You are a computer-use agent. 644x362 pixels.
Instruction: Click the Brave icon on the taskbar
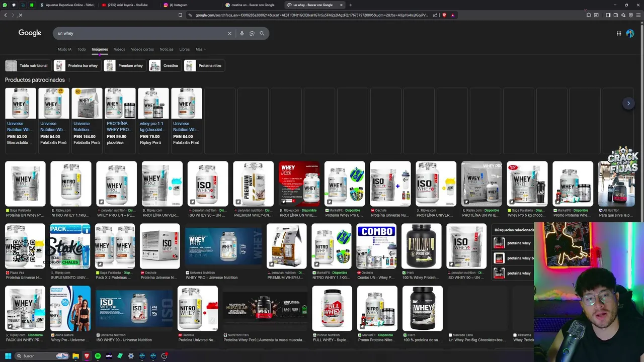(x=87, y=356)
